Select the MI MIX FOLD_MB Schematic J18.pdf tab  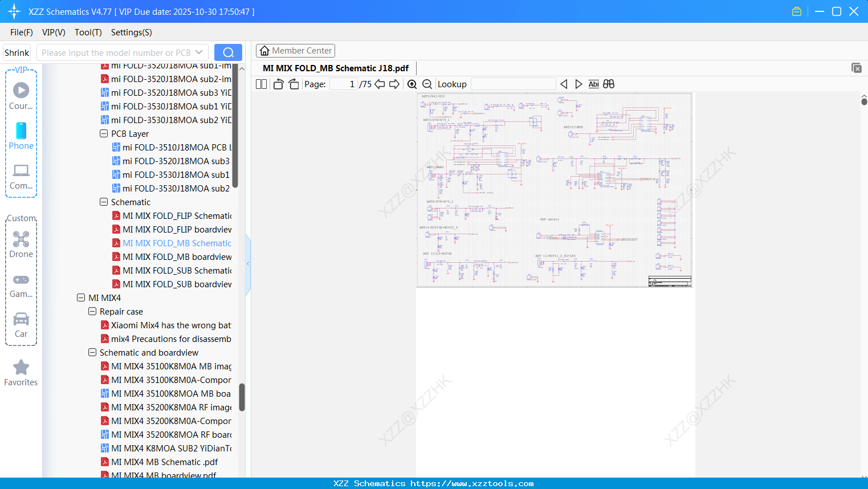(x=336, y=68)
